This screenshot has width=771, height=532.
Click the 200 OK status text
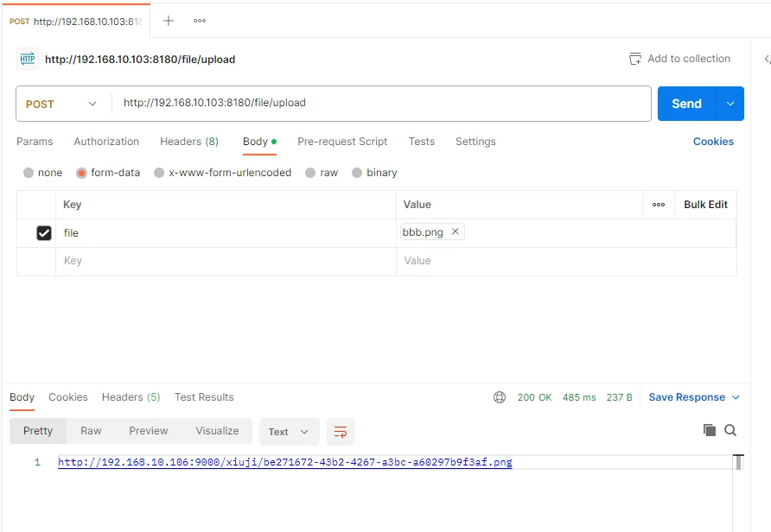tap(534, 397)
